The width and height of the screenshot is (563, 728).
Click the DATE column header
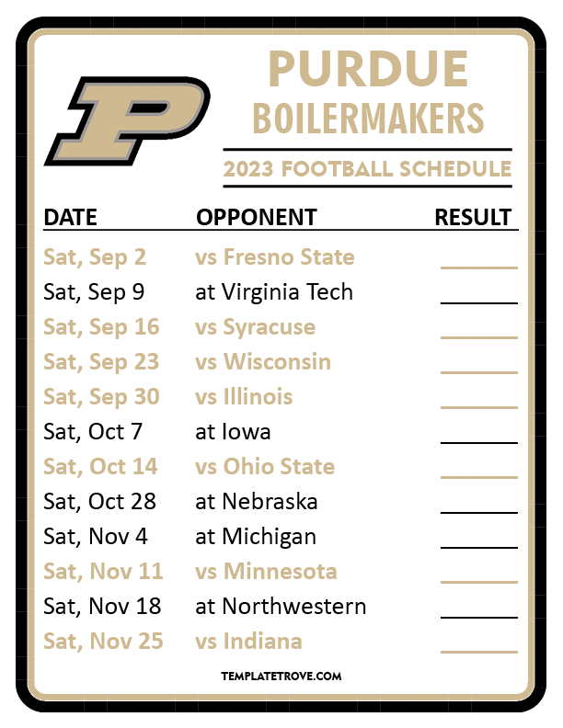tap(71, 218)
